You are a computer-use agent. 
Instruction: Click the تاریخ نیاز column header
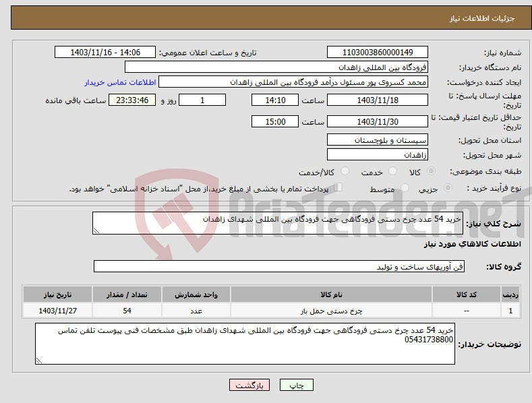click(58, 294)
